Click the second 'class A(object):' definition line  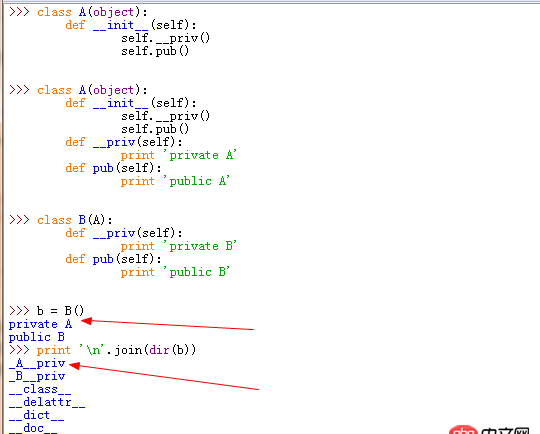point(92,90)
